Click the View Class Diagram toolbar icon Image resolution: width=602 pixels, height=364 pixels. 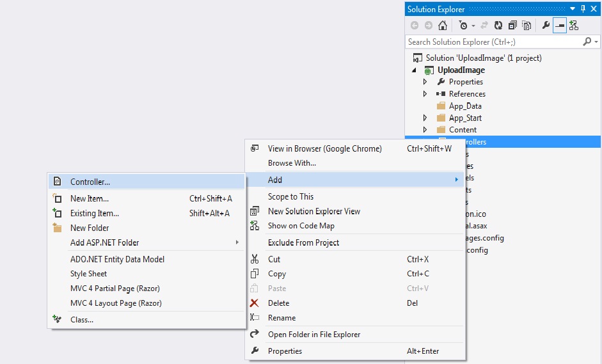click(574, 26)
